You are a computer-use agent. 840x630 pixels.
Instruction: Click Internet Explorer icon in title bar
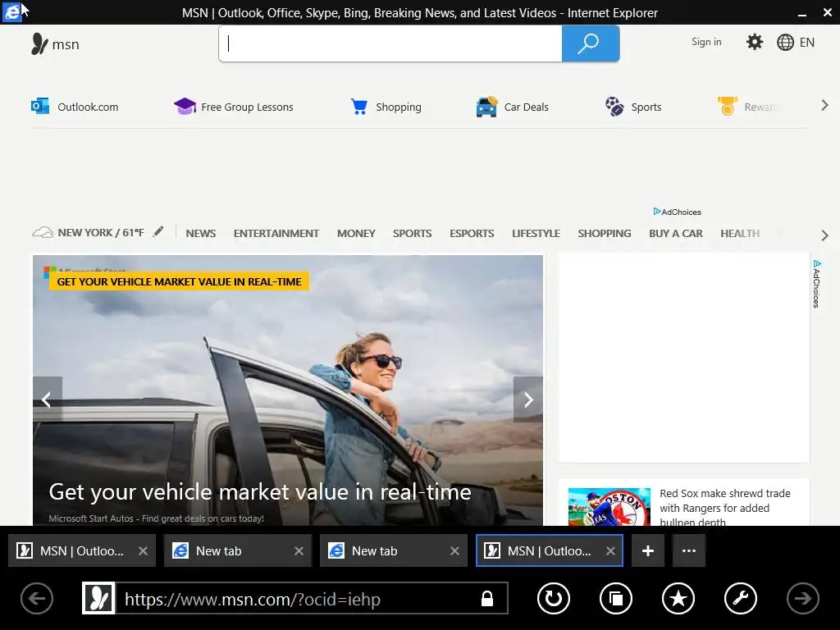(x=11, y=11)
